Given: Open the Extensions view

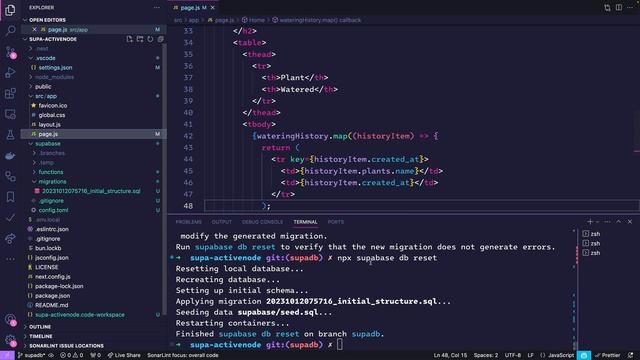Looking at the screenshot, I should pos(10,93).
